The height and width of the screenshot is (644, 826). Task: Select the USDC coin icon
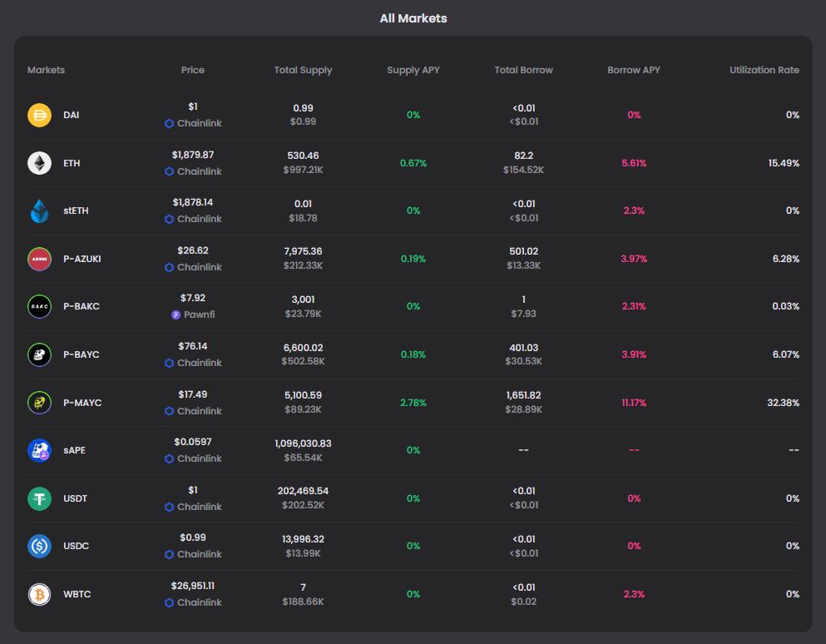click(x=39, y=546)
